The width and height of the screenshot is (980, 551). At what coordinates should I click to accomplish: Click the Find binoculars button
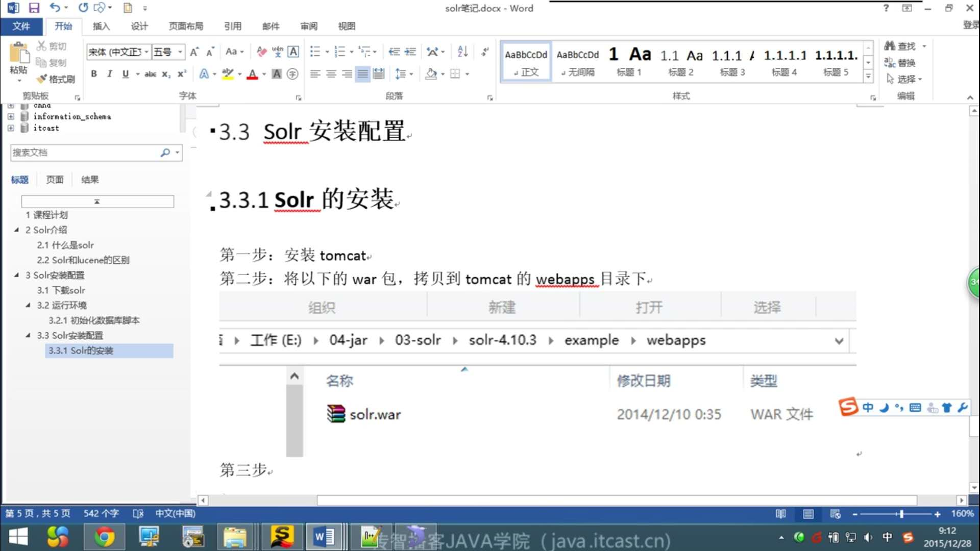coord(900,46)
